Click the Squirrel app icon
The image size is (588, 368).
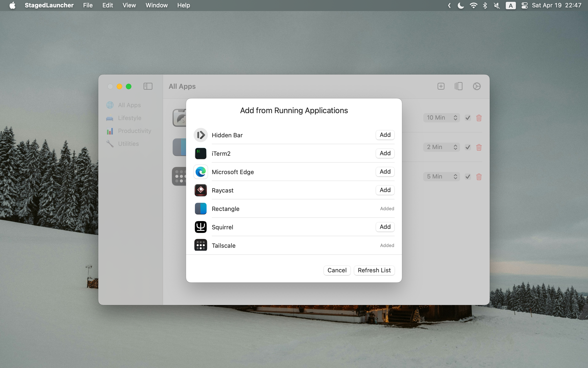[201, 227]
